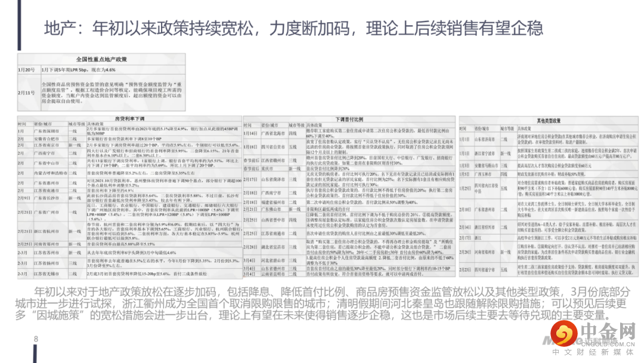Click the '1月3日' date cell

coord(465,165)
